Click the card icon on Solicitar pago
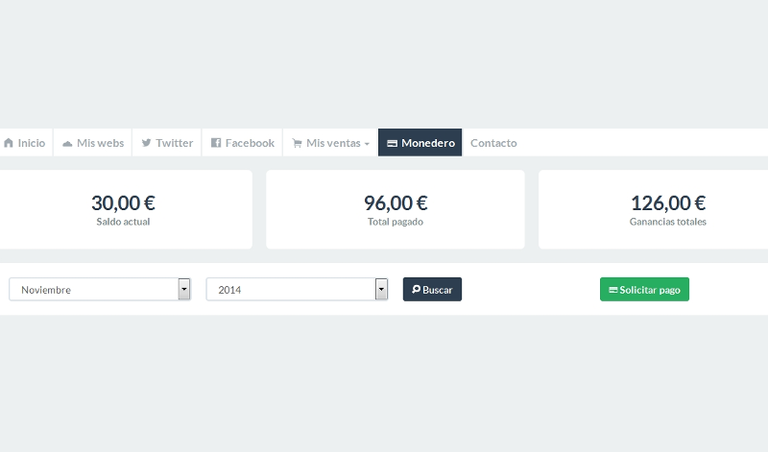Image resolution: width=768 pixels, height=452 pixels. (x=613, y=289)
